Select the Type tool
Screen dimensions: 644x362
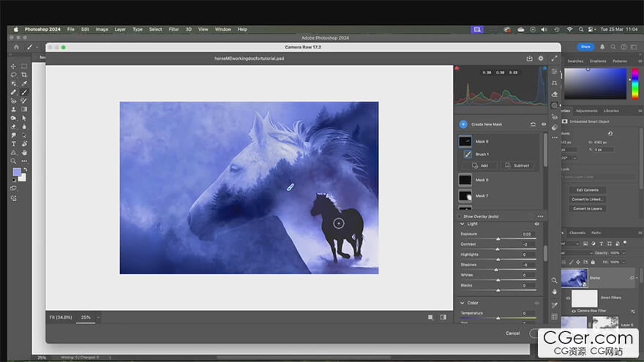click(x=13, y=143)
